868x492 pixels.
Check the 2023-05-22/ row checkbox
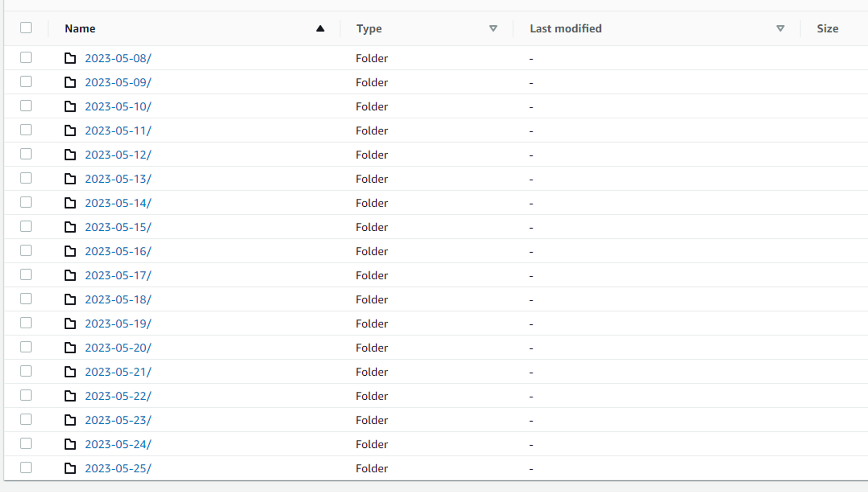26,395
